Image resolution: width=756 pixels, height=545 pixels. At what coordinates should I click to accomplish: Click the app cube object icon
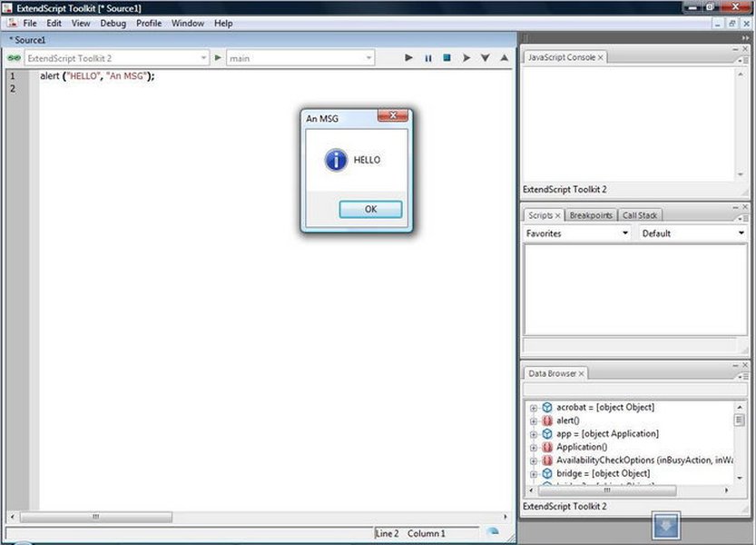[546, 434]
